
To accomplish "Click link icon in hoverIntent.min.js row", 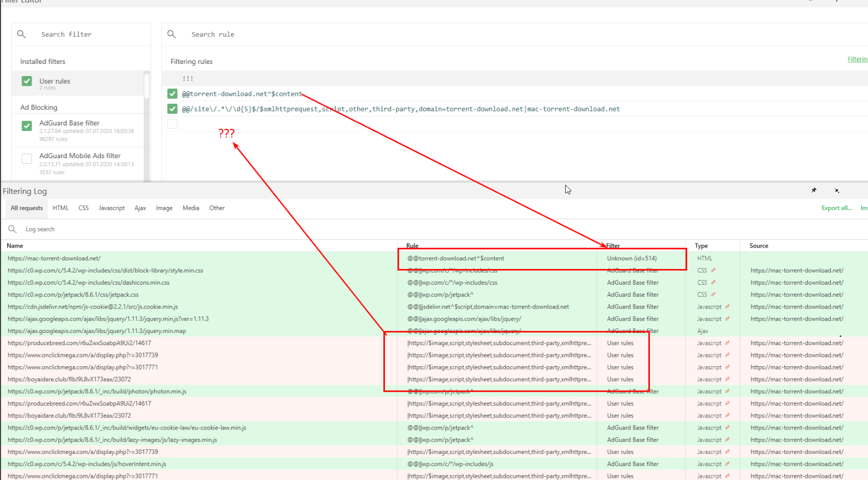I will 727,464.
